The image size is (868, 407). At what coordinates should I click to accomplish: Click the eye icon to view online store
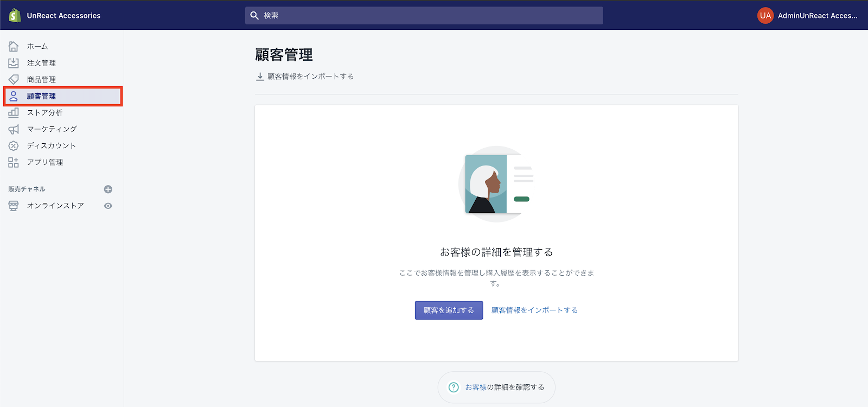click(108, 206)
